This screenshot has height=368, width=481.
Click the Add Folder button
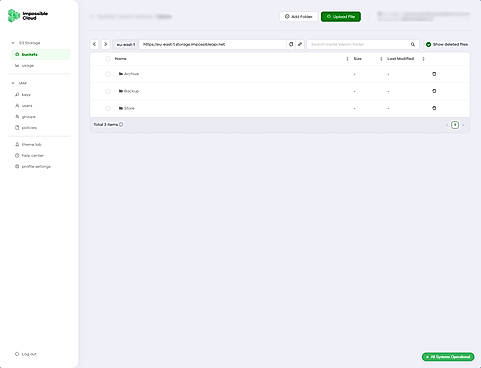coord(299,17)
